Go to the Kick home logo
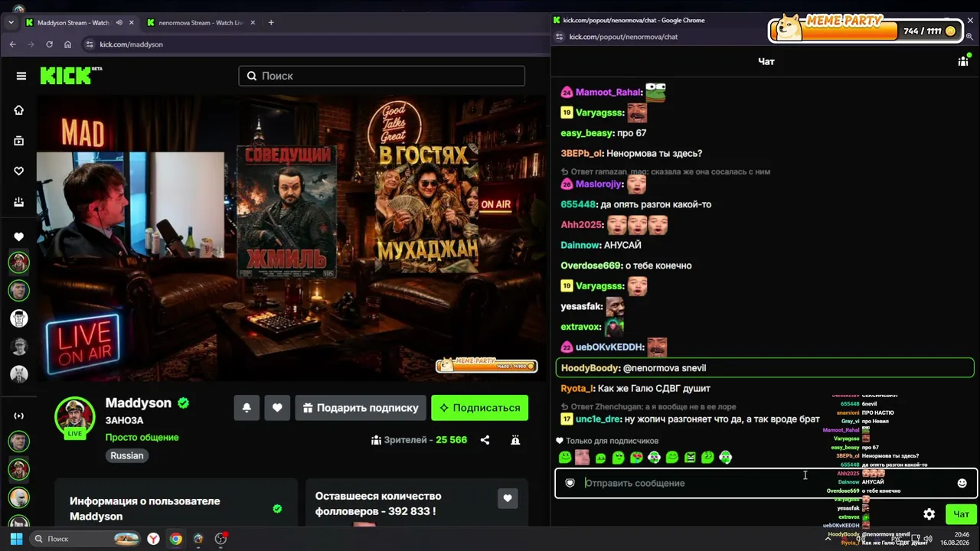 [70, 75]
